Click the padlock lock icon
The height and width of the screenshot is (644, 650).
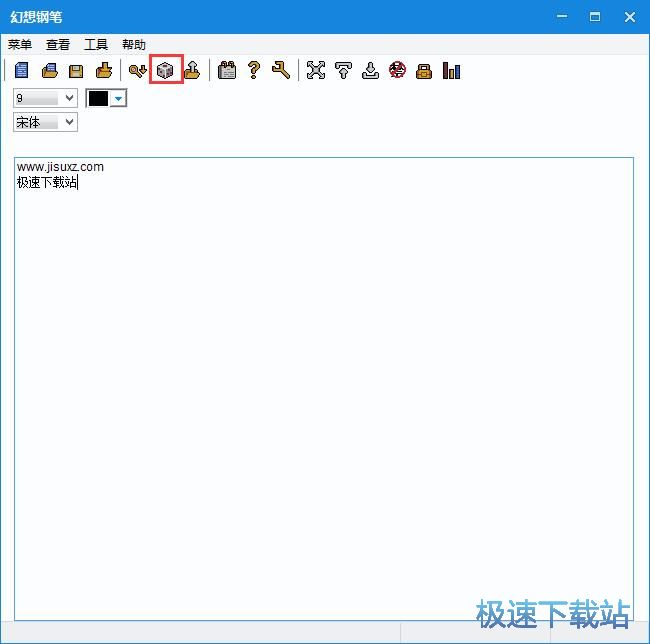(424, 71)
